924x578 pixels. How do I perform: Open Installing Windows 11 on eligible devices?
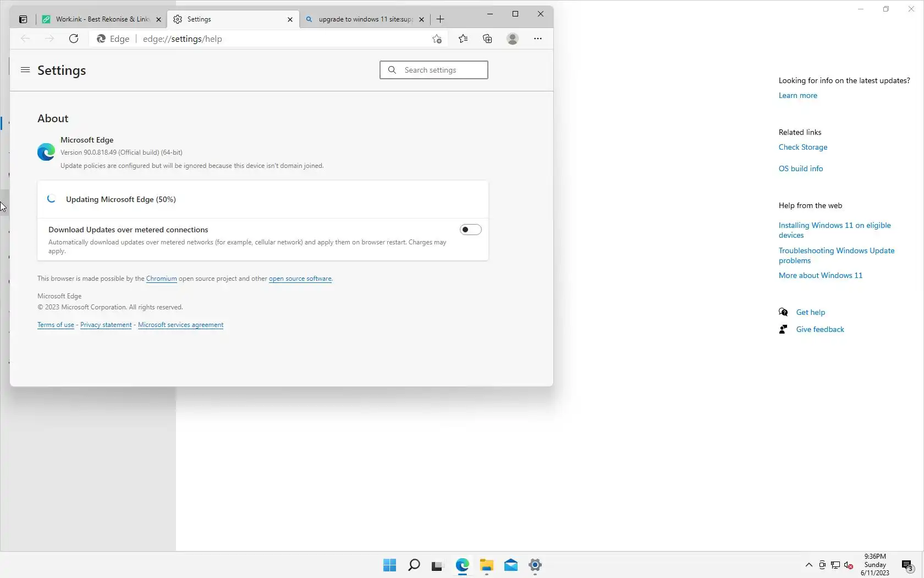834,230
